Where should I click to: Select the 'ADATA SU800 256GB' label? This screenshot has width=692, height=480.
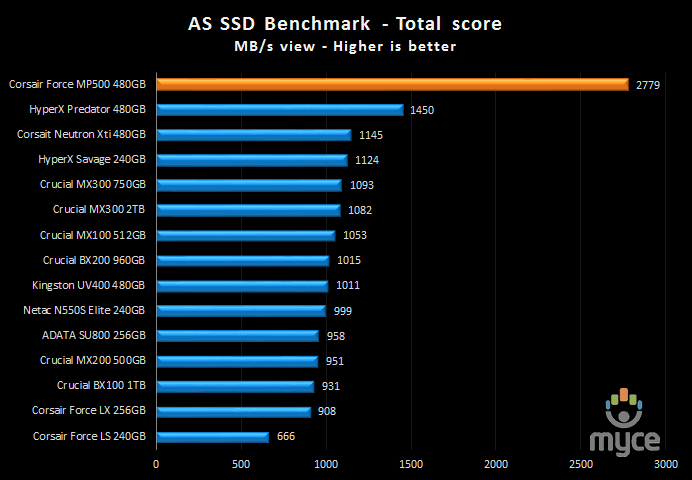coord(94,335)
